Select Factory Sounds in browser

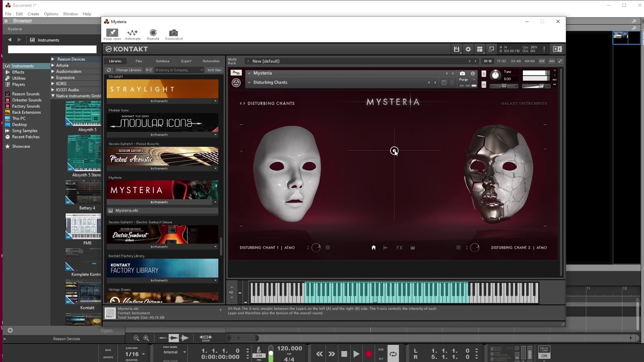(x=26, y=106)
